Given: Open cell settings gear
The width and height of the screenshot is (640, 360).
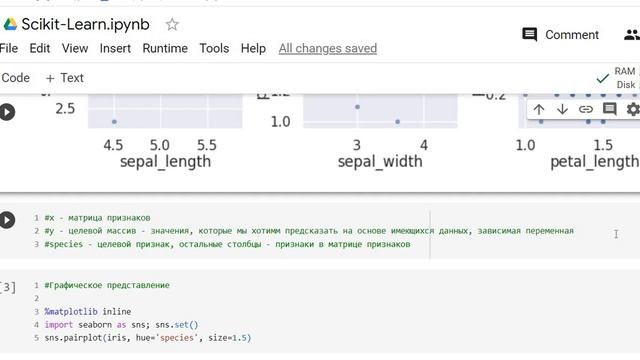Looking at the screenshot, I should 633,109.
